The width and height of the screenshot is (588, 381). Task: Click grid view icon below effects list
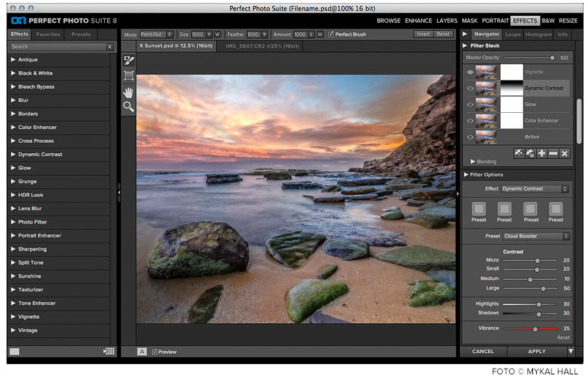[x=109, y=352]
